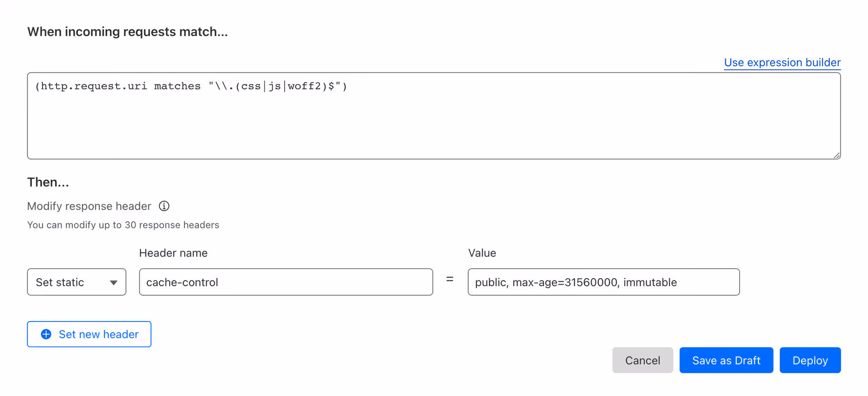Screen dimensions: 868x396
Task: Cancel the rule editing
Action: point(643,360)
